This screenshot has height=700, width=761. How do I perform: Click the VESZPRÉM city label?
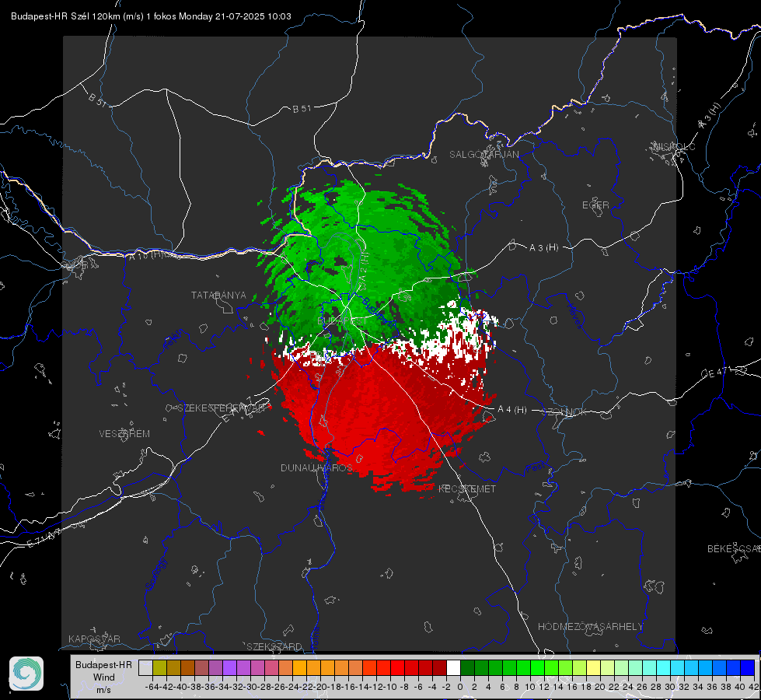[124, 433]
